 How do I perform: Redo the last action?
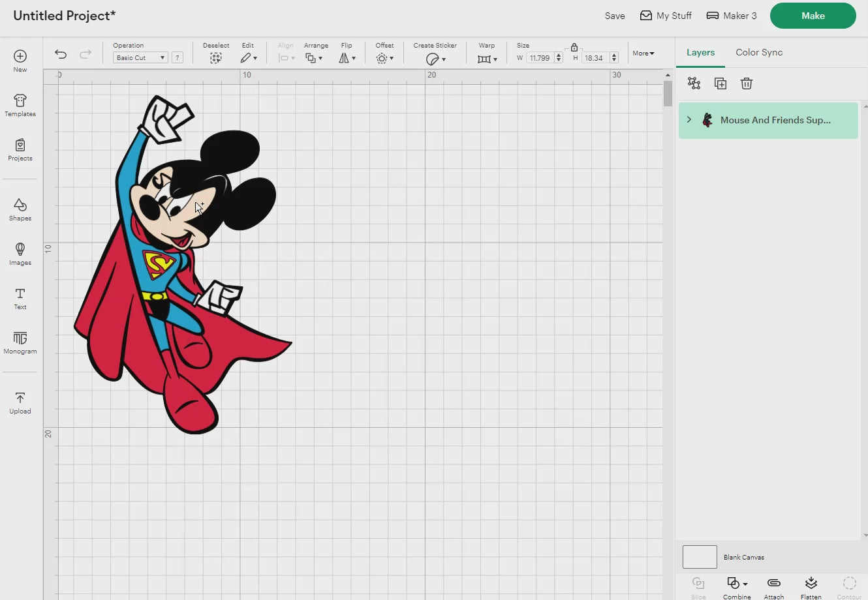tap(85, 54)
